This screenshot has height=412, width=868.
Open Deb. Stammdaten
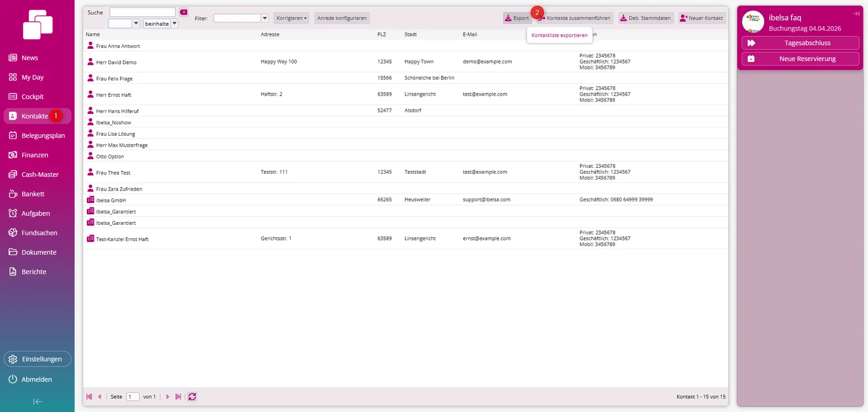(x=646, y=18)
